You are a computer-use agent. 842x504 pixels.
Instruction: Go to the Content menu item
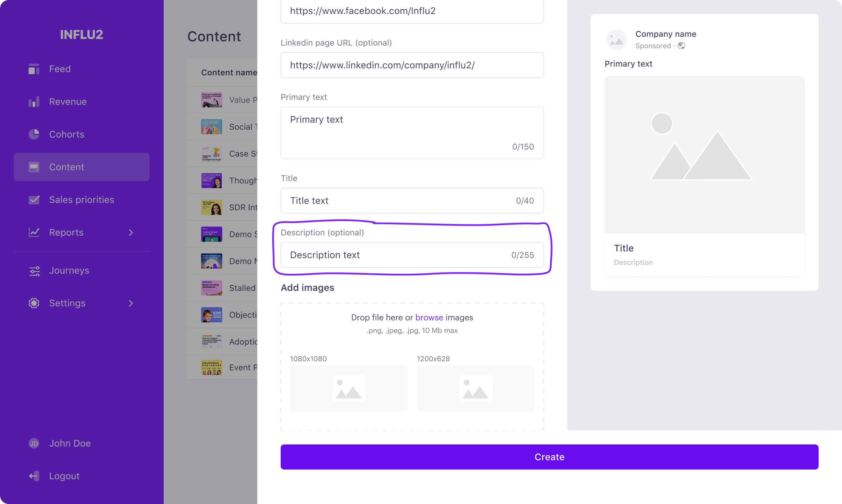coord(82,167)
